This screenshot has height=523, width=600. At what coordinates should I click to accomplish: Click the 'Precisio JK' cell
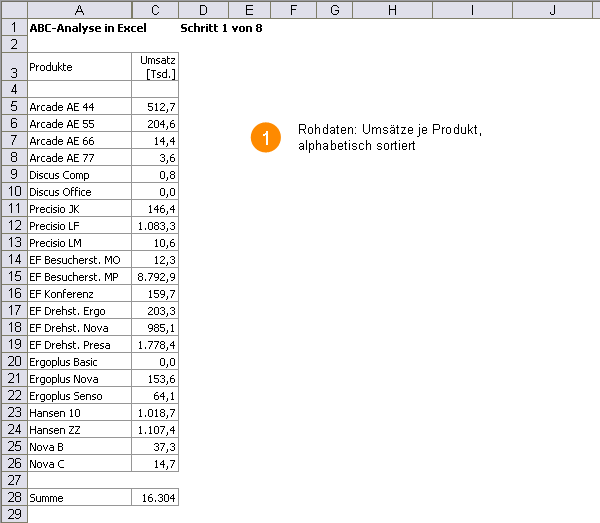[80, 209]
